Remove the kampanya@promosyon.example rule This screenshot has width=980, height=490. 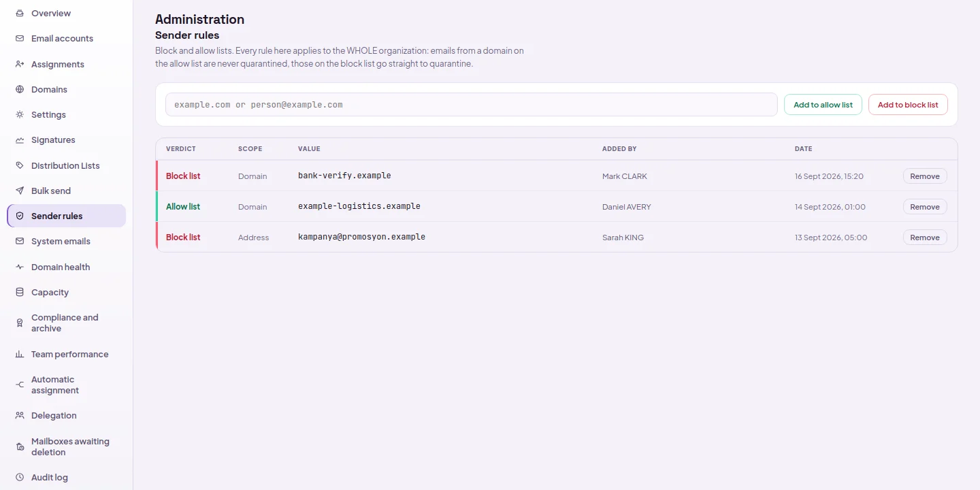[x=925, y=238]
